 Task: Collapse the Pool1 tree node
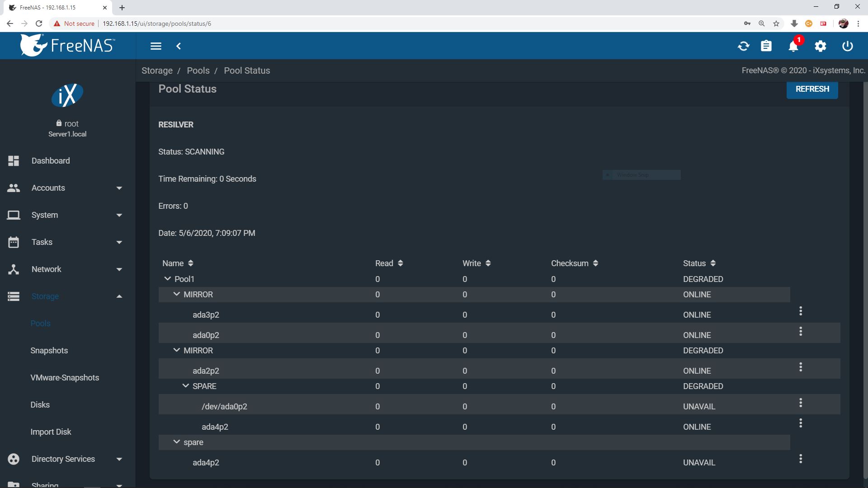(168, 279)
